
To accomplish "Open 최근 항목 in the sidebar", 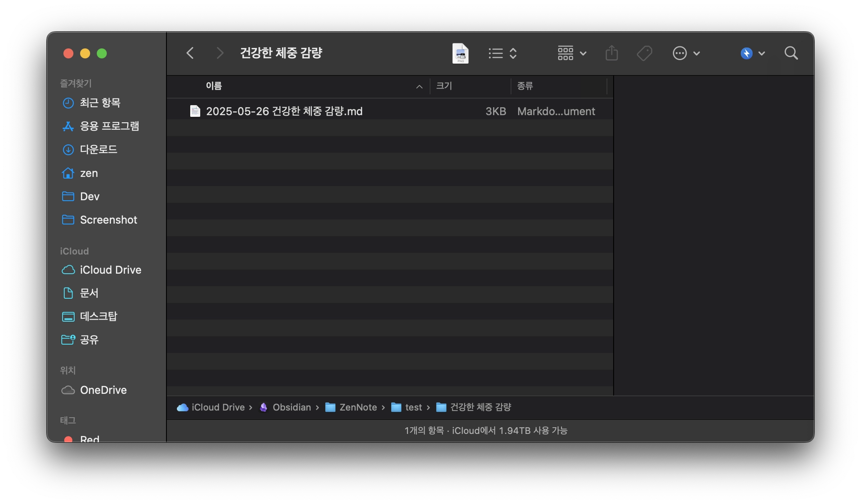I will [100, 103].
